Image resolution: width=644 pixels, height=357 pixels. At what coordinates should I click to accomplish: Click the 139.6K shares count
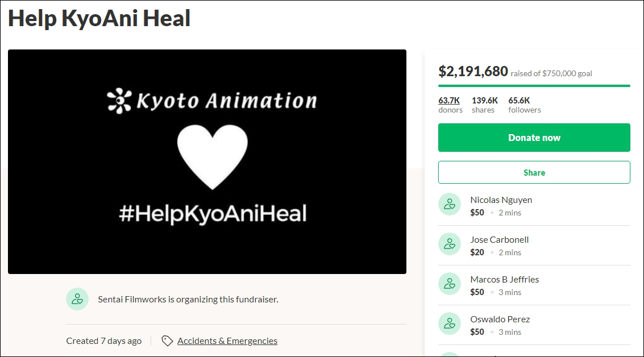pos(484,100)
